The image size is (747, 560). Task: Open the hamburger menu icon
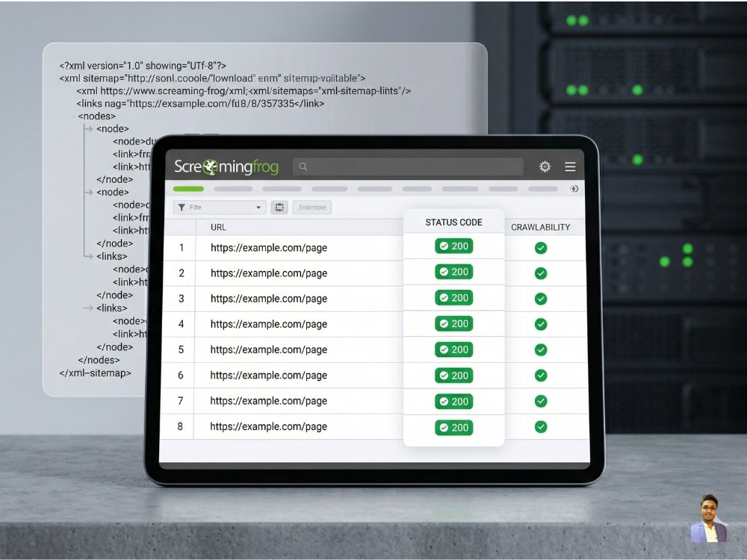coord(570,167)
